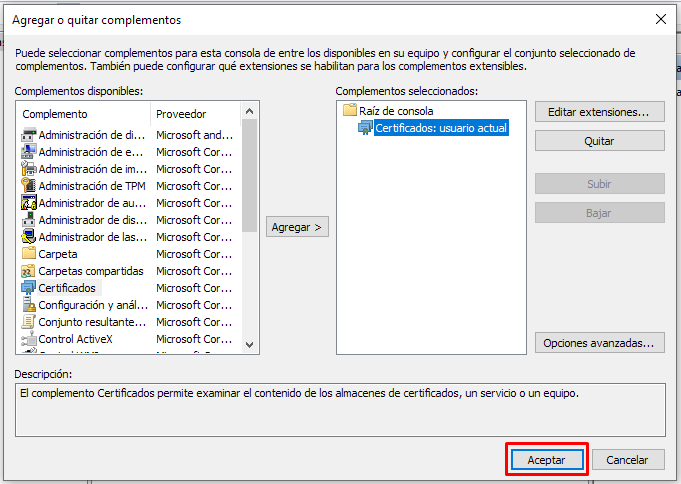Select the Administración de im... row text
681x484 pixels.
(93, 169)
